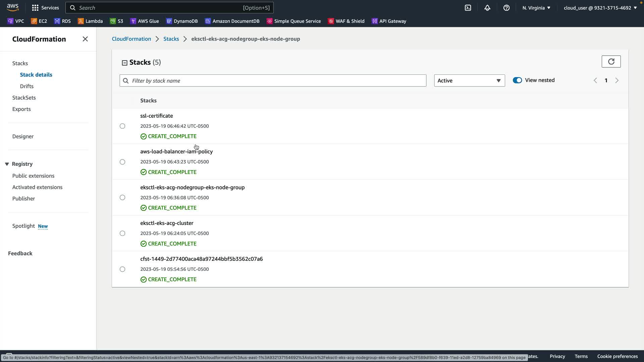The image size is (644, 362).
Task: Toggle the View nested switch
Action: point(517,80)
